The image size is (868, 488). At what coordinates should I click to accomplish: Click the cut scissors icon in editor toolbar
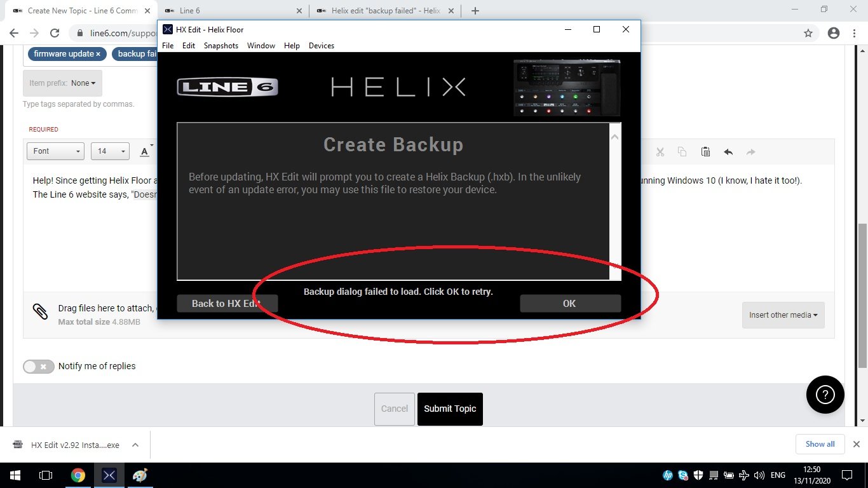[x=660, y=152]
